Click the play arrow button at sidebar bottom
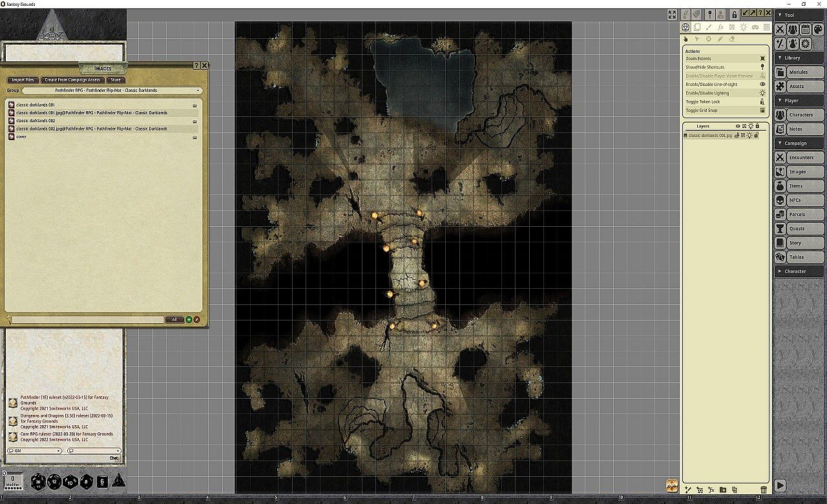The image size is (827, 504). coord(780,485)
